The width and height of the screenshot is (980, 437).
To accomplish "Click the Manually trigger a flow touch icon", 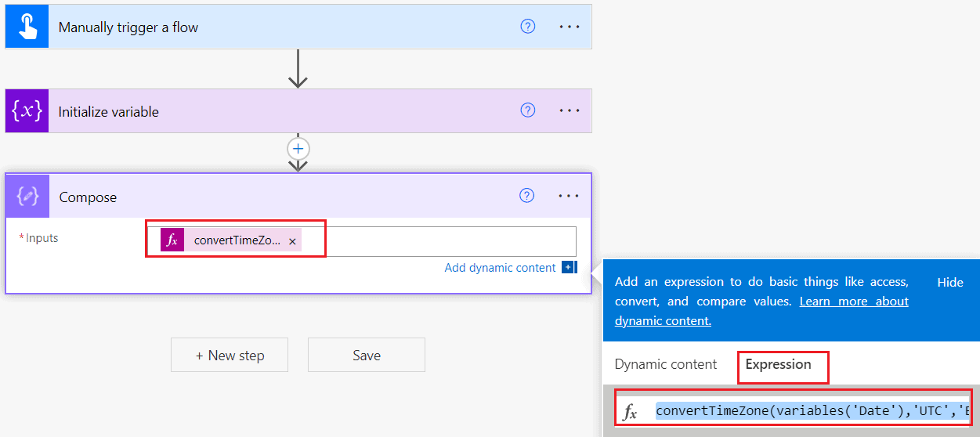I will pyautogui.click(x=27, y=27).
